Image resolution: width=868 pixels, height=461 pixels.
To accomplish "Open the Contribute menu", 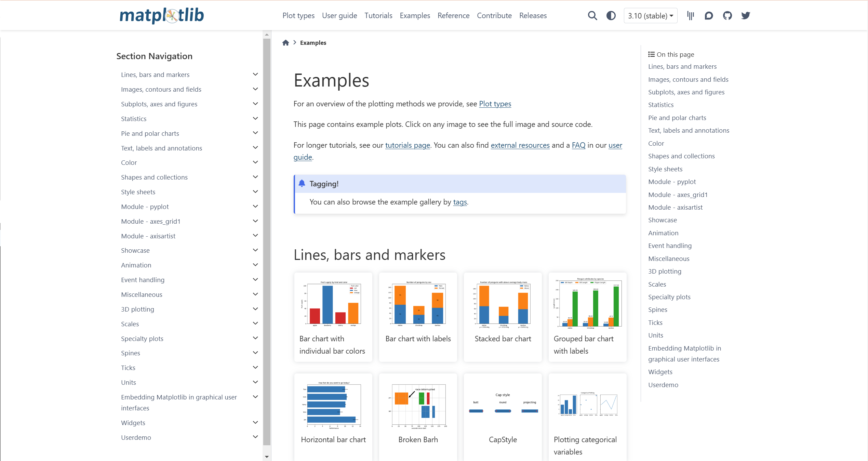I will coord(494,16).
